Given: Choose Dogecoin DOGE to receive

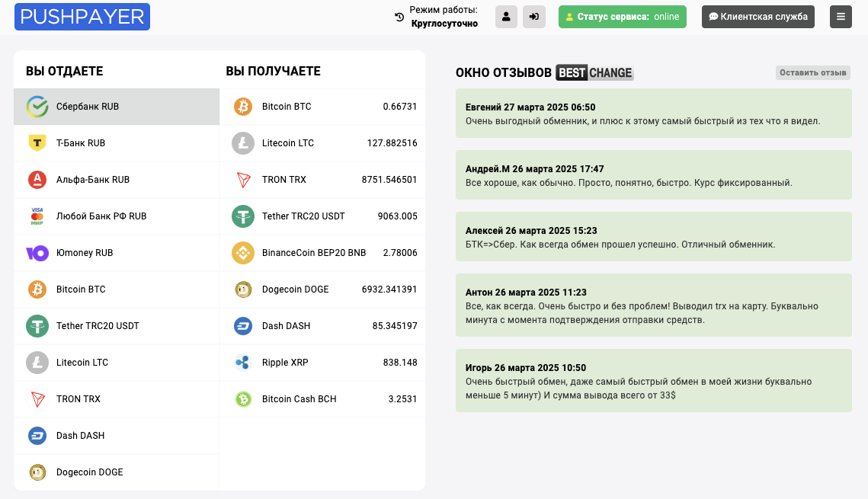Looking at the screenshot, I should click(x=322, y=289).
